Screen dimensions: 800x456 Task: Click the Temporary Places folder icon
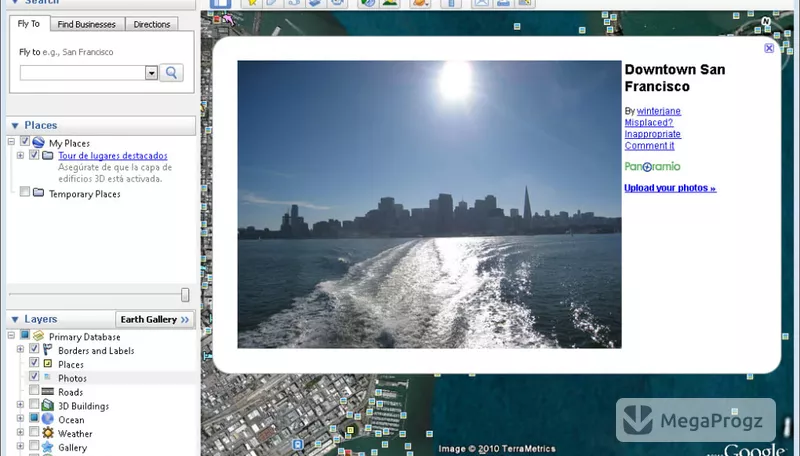click(x=38, y=193)
